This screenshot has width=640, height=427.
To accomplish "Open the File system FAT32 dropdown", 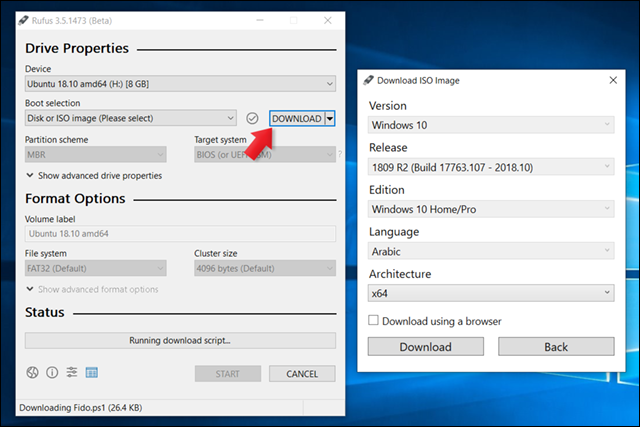I will click(96, 268).
